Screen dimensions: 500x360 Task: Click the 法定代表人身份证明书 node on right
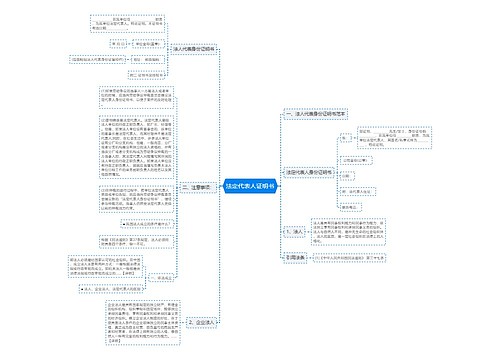point(309,172)
